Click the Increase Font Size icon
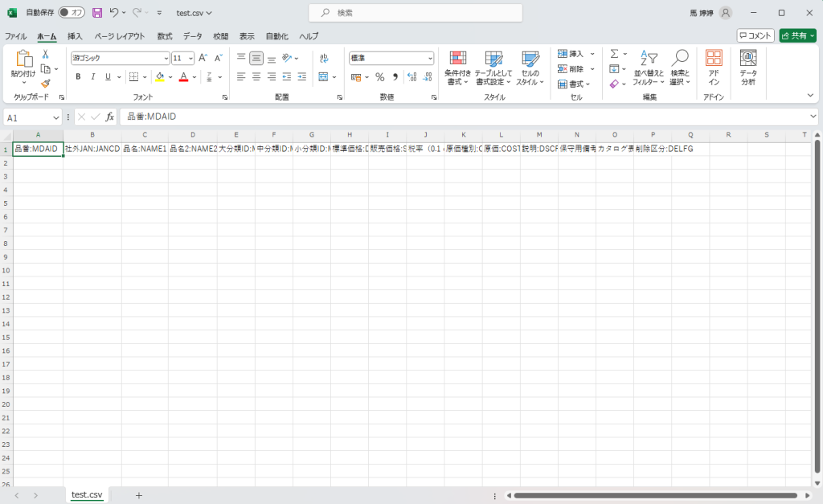The height and width of the screenshot is (504, 823). click(x=203, y=58)
